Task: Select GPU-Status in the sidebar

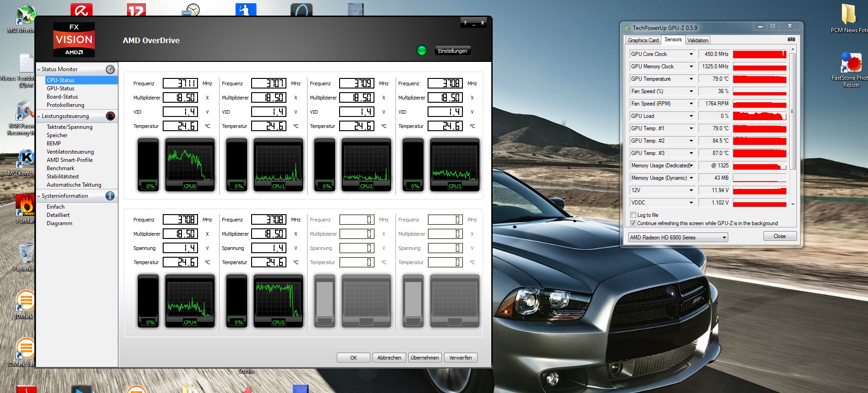Action: tap(60, 89)
